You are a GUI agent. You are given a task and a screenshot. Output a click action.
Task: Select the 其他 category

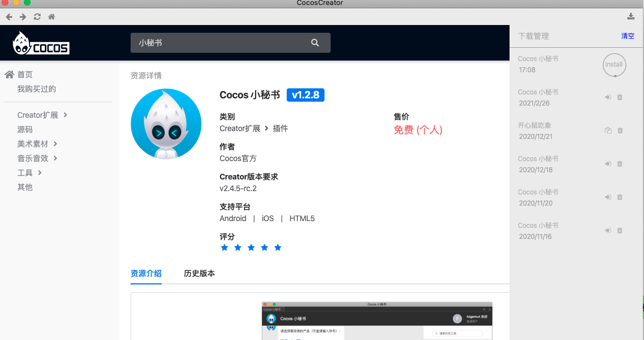coord(24,187)
